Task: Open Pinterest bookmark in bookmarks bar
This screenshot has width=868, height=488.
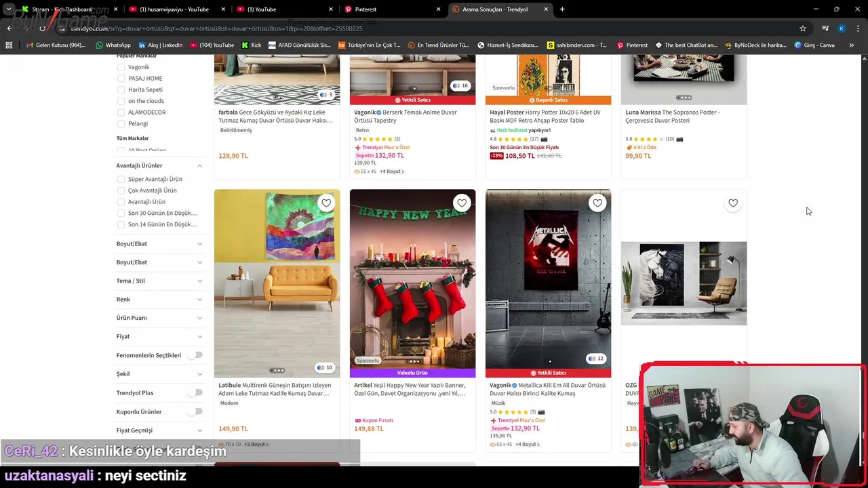Action: (x=631, y=45)
